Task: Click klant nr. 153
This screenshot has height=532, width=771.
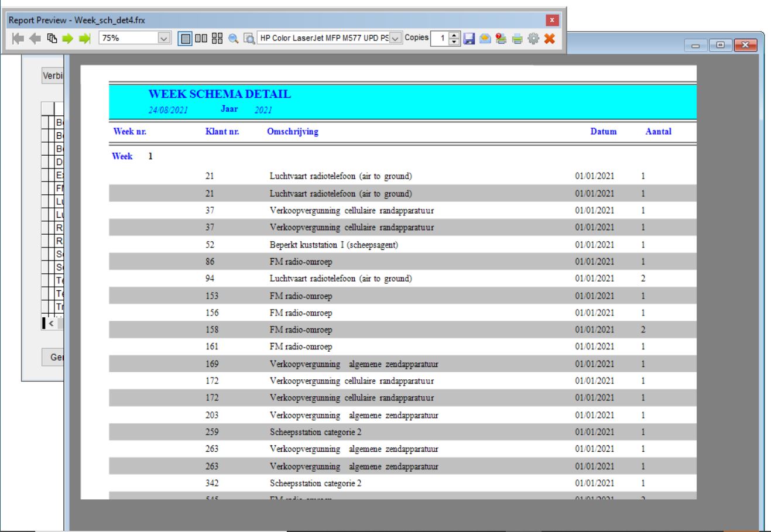Action: coord(212,296)
